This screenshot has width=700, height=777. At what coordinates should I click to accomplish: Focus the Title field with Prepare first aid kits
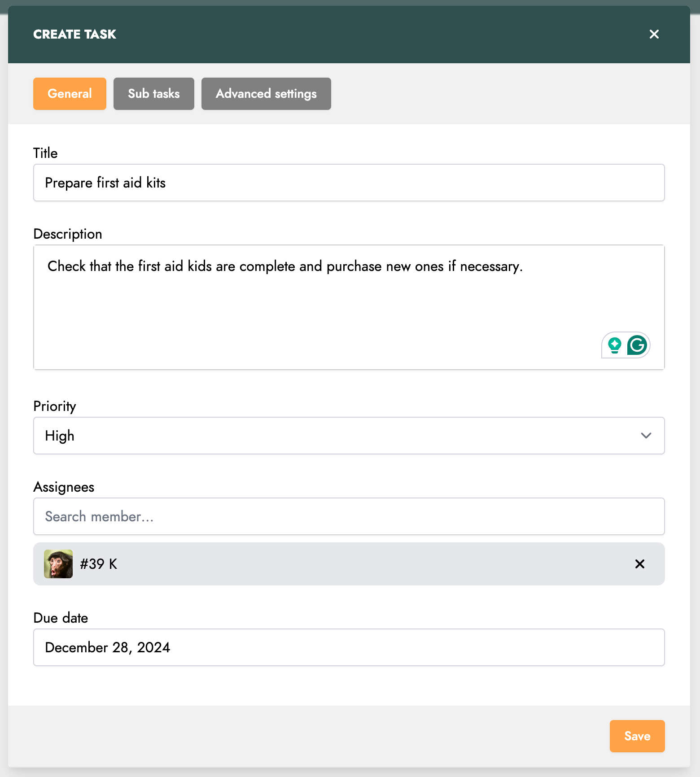click(x=349, y=183)
